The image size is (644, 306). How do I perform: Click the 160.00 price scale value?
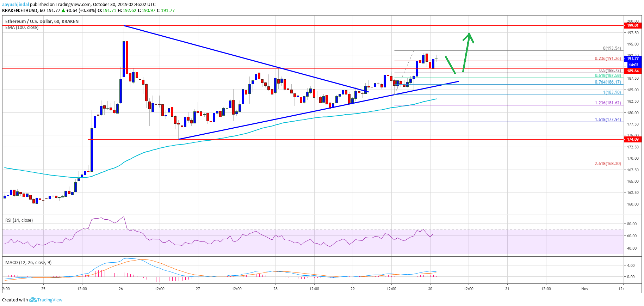633,204
